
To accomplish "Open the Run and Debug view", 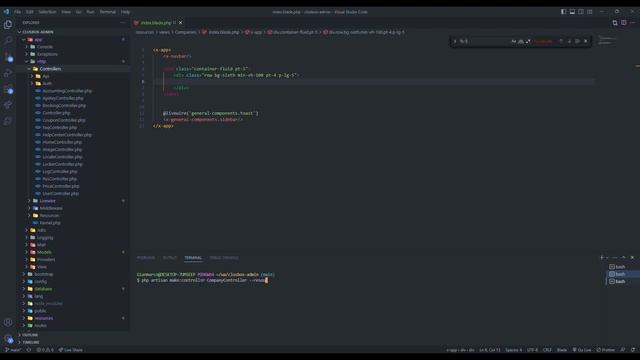I will [8, 73].
